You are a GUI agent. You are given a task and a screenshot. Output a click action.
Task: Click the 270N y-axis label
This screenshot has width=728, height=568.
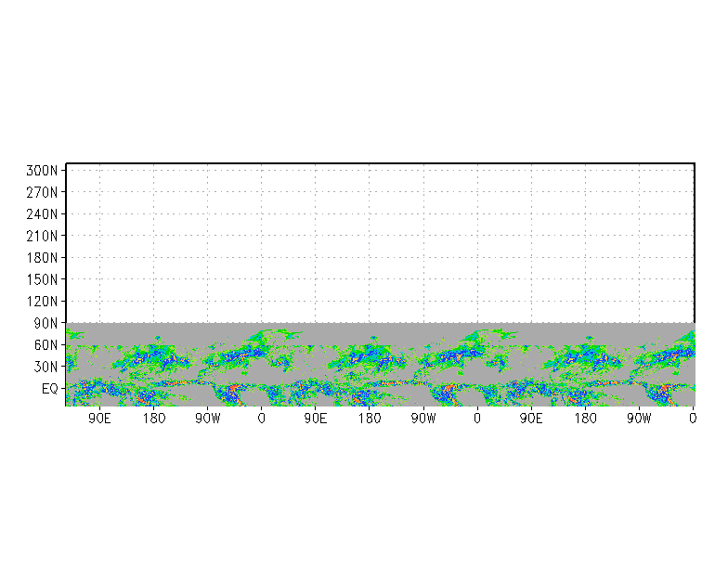pos(42,193)
